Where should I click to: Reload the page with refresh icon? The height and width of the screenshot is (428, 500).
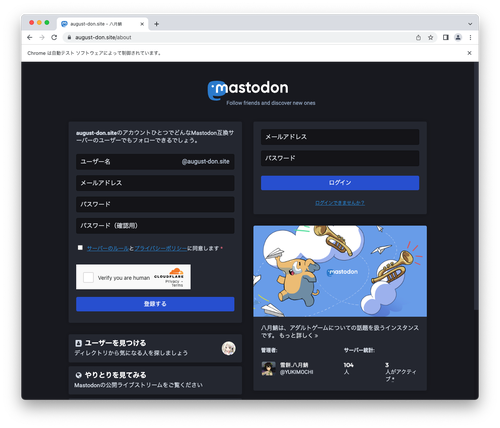point(54,37)
